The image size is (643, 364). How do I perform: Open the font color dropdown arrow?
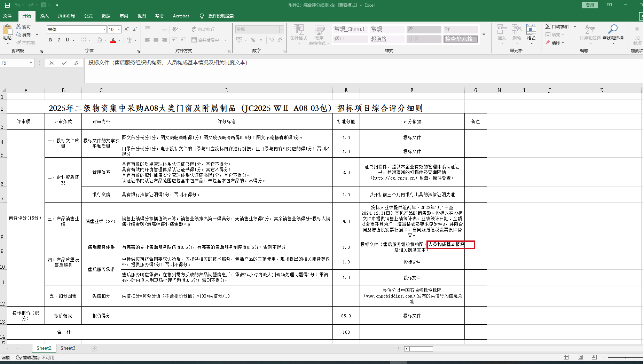(x=119, y=40)
